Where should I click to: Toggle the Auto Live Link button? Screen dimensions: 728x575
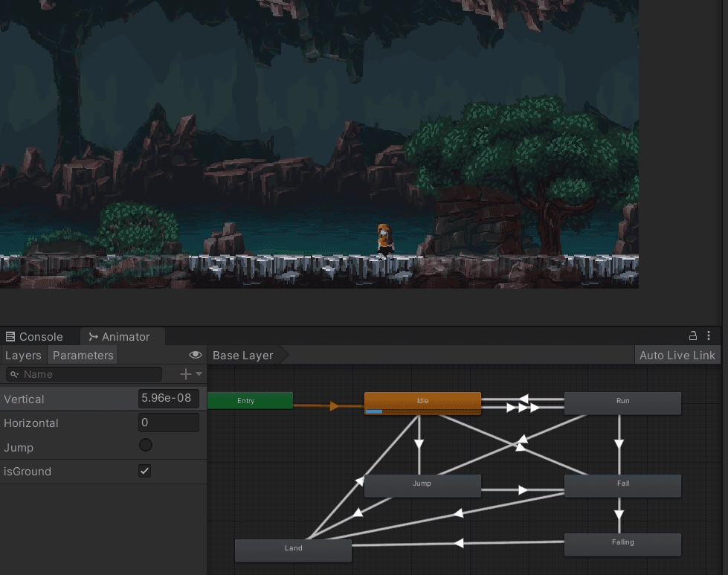coord(677,356)
